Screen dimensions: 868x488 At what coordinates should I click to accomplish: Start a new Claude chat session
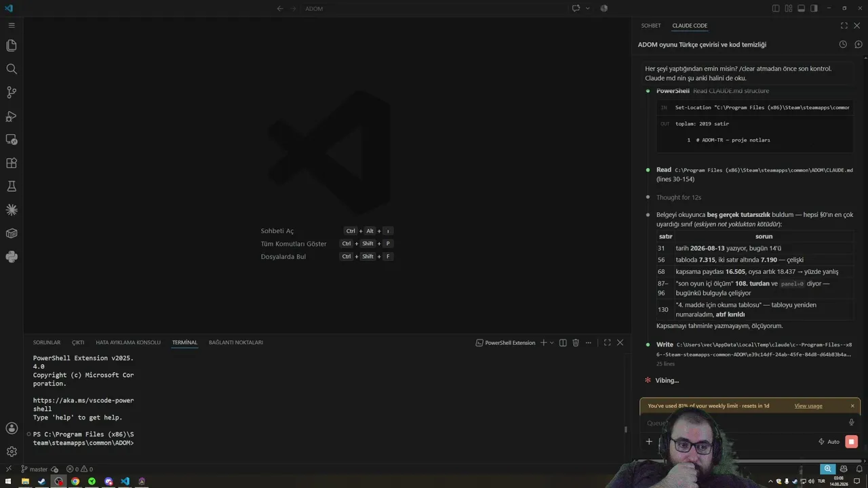pyautogui.click(x=858, y=45)
